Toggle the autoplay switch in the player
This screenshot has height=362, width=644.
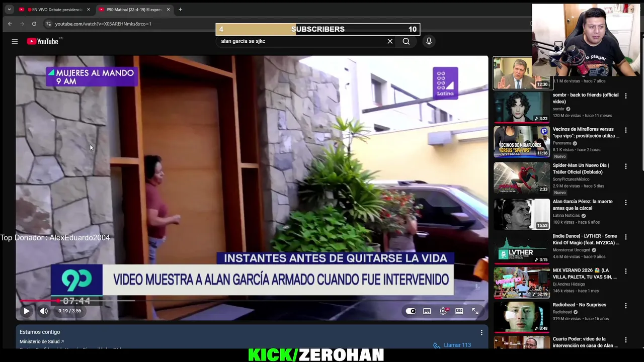click(411, 311)
